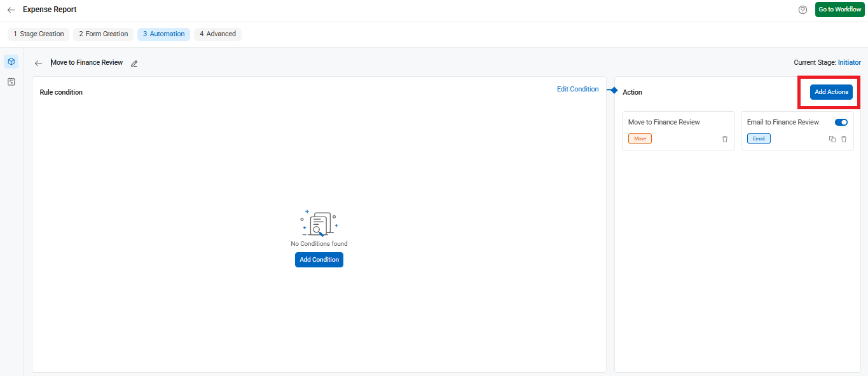Toggle off the Email to Finance Review switch
868x376 pixels.
(x=841, y=122)
